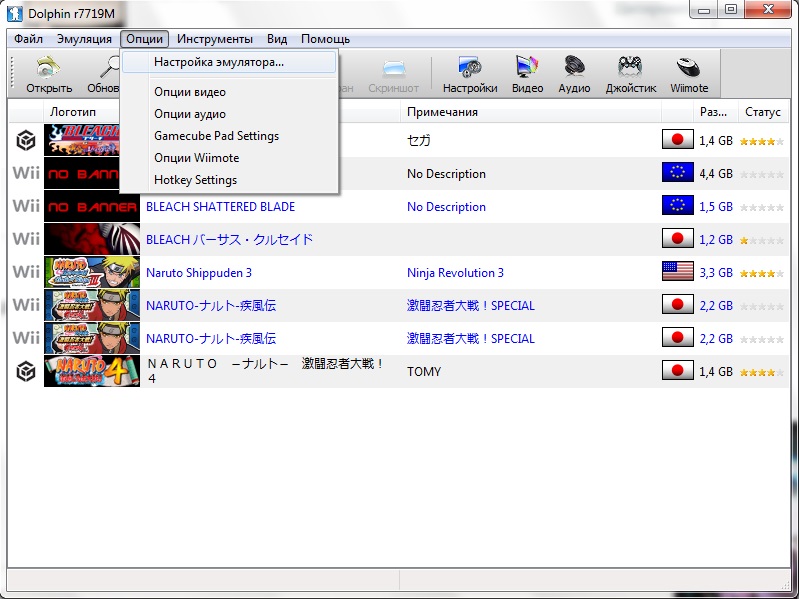Screen dimensions: 799x599
Task: Select Naruto 4 GameCube banner thumbnail
Action: click(x=92, y=371)
